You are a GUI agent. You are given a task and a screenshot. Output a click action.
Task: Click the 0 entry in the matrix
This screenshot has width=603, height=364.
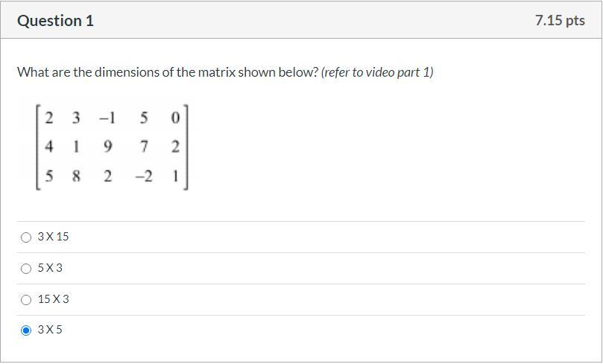(174, 118)
